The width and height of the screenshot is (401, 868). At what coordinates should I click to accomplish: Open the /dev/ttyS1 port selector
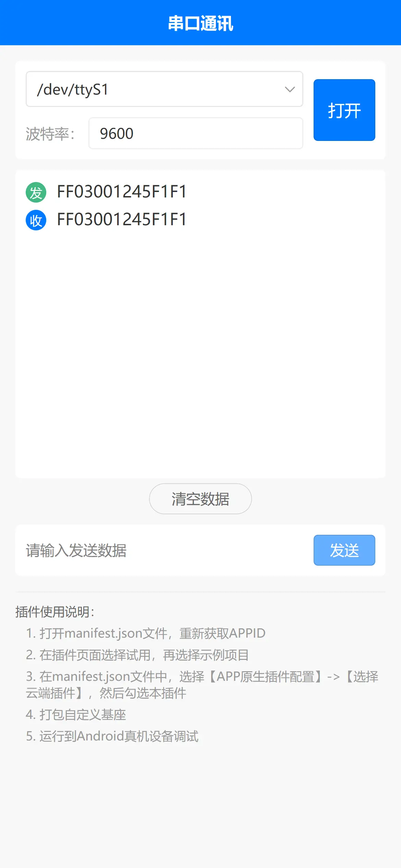(165, 89)
